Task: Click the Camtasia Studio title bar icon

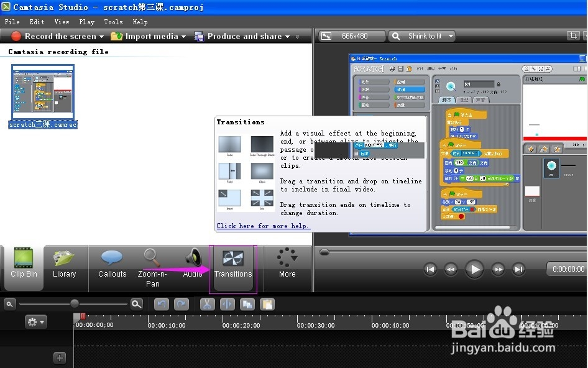Action: coord(6,7)
